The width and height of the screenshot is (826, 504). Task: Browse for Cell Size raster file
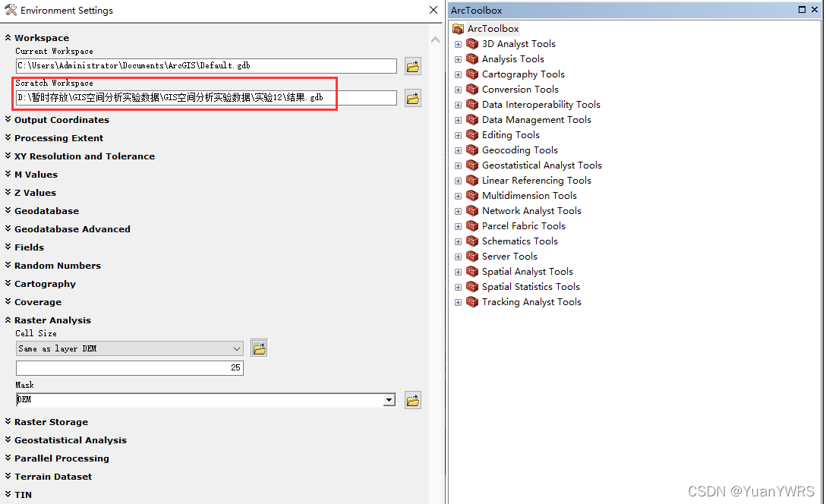tap(259, 348)
